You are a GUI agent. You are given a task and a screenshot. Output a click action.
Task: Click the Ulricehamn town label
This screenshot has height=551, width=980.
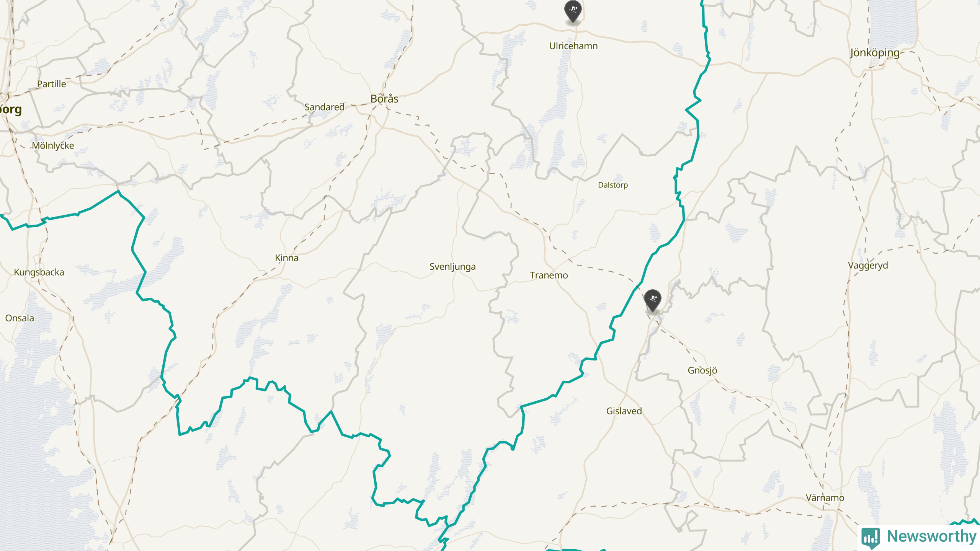[573, 46]
